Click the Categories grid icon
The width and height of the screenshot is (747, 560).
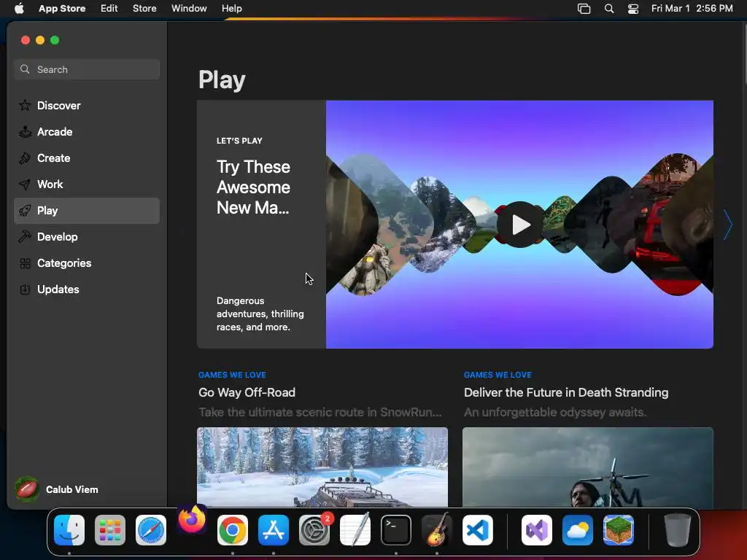25,262
